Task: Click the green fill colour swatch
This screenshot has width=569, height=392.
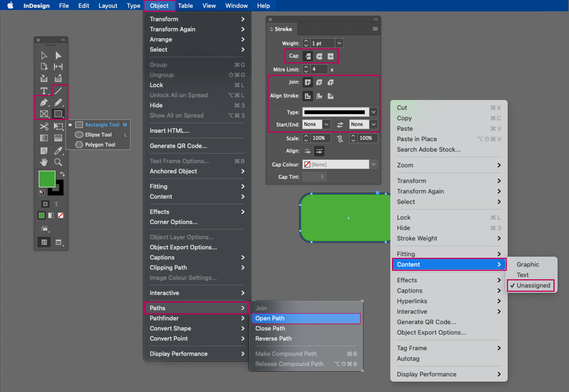Action: coord(46,179)
